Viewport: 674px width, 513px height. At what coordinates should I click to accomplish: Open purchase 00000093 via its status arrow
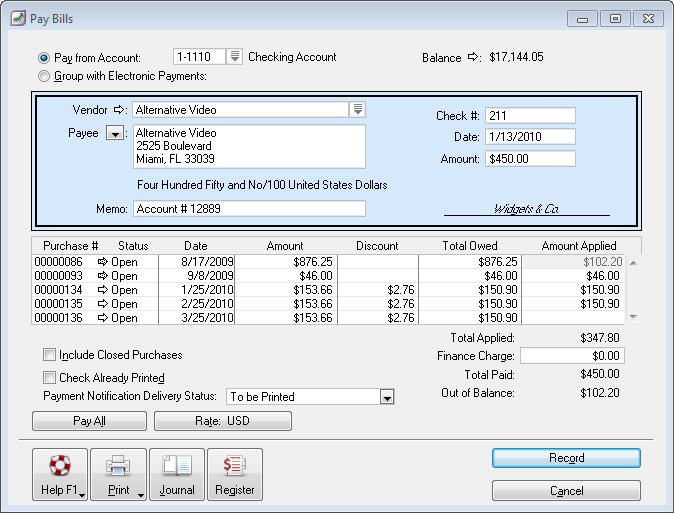tap(102, 276)
